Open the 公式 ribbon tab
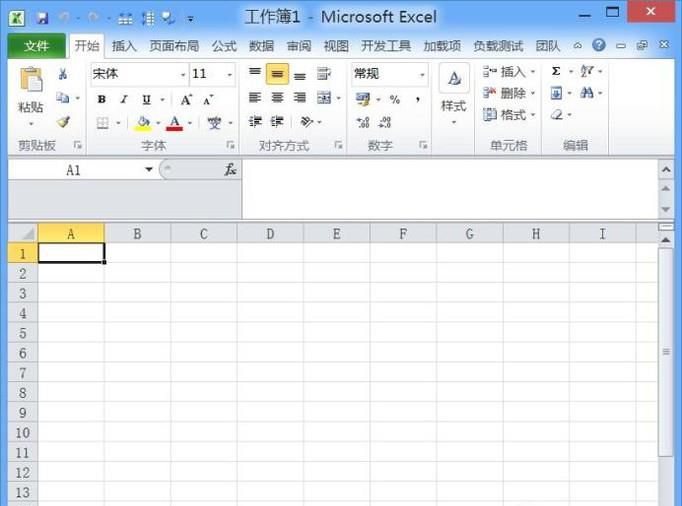 (x=224, y=46)
